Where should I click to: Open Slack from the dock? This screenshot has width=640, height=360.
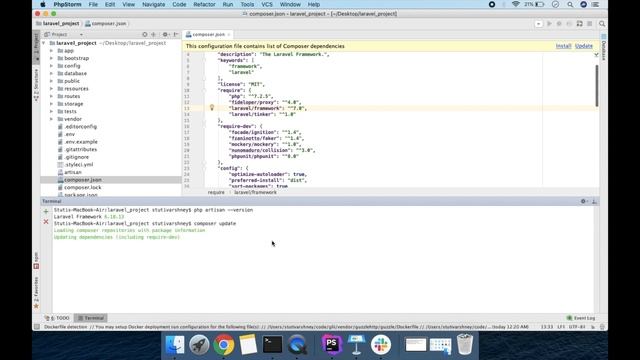point(381,345)
